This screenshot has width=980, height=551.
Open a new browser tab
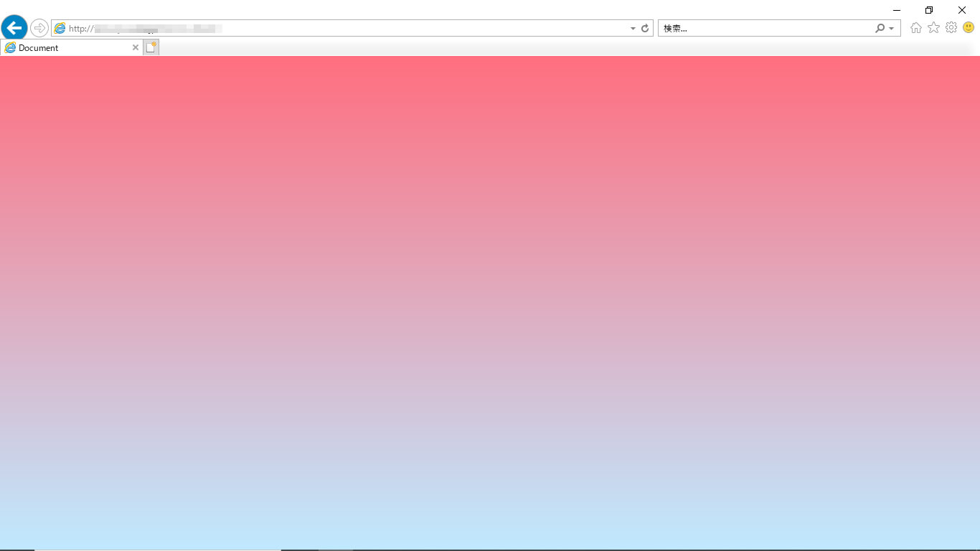click(x=151, y=47)
